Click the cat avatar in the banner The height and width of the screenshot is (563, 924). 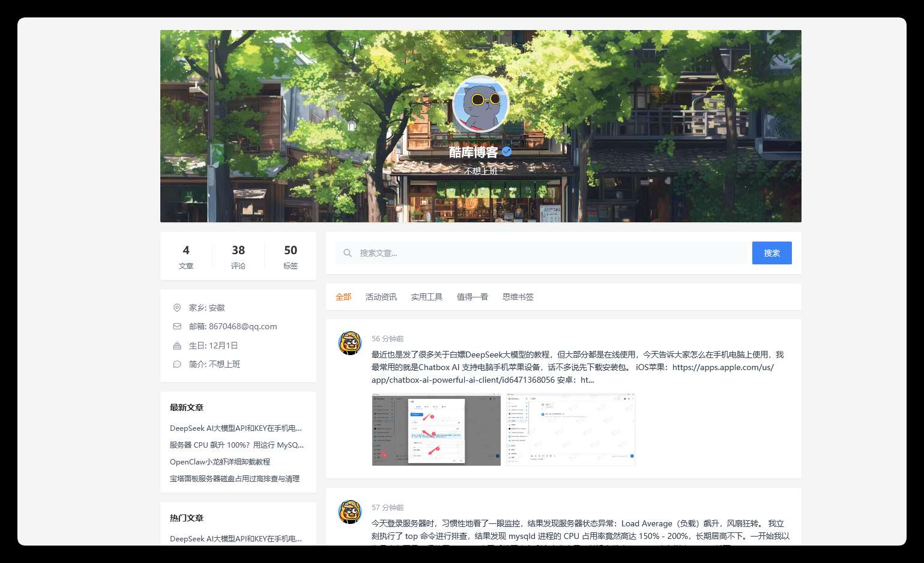[480, 104]
